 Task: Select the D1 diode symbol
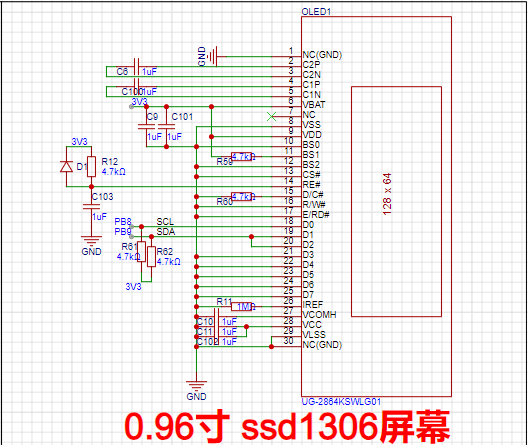[66, 167]
